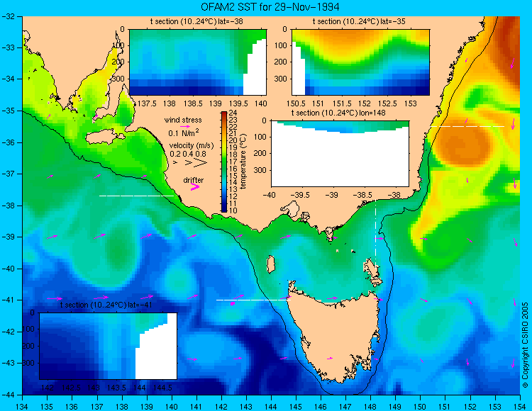Click inset title 't section (10..24°C) lat=-38'
The width and height of the screenshot is (532, 411).
click(x=196, y=22)
